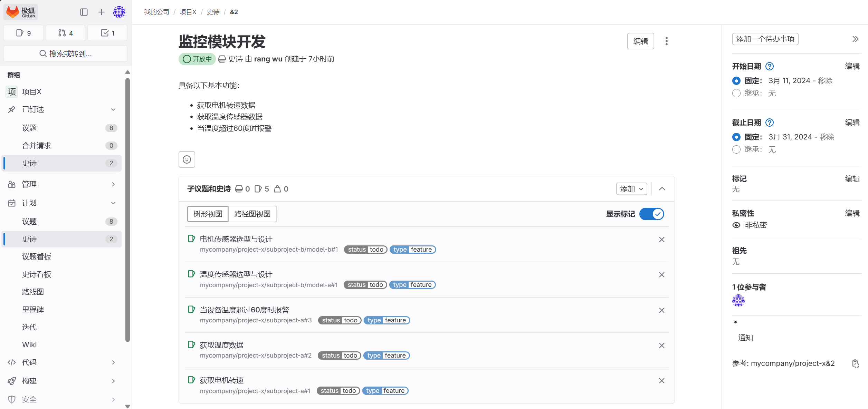Open the to-do list checkmark icon
Viewport: 868px width, 409px height.
coord(107,32)
